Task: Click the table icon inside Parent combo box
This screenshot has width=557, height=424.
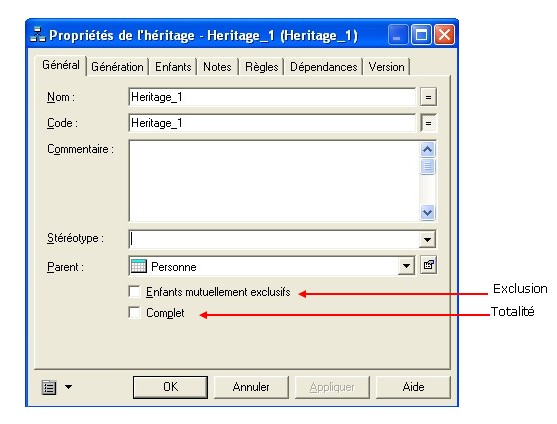Action: 139,266
